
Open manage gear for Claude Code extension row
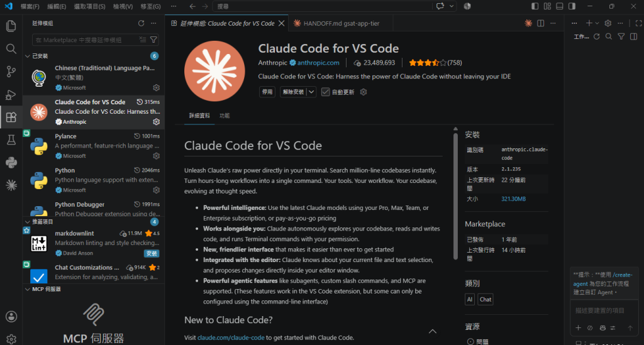(156, 122)
